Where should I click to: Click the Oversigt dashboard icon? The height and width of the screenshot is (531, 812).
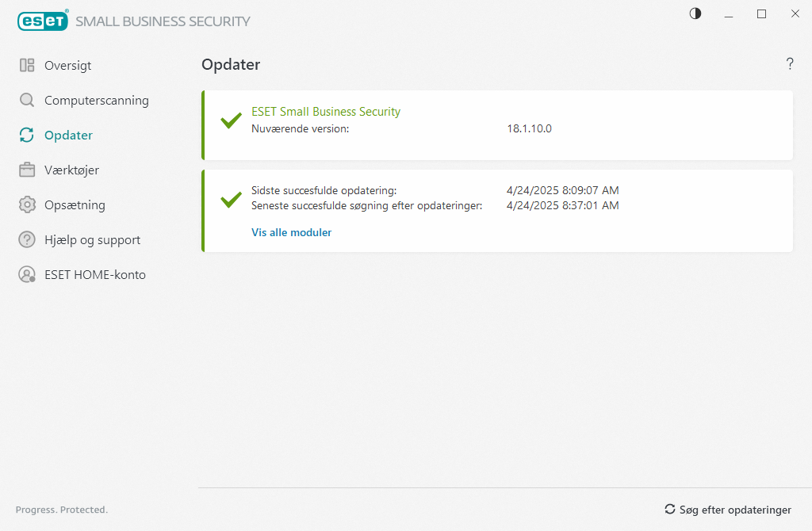coord(27,66)
